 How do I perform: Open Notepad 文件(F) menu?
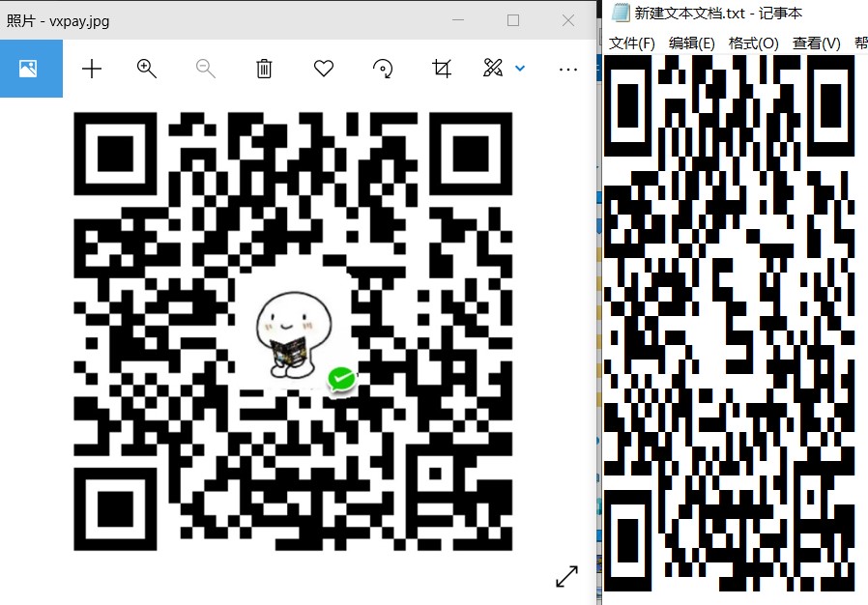pyautogui.click(x=631, y=43)
